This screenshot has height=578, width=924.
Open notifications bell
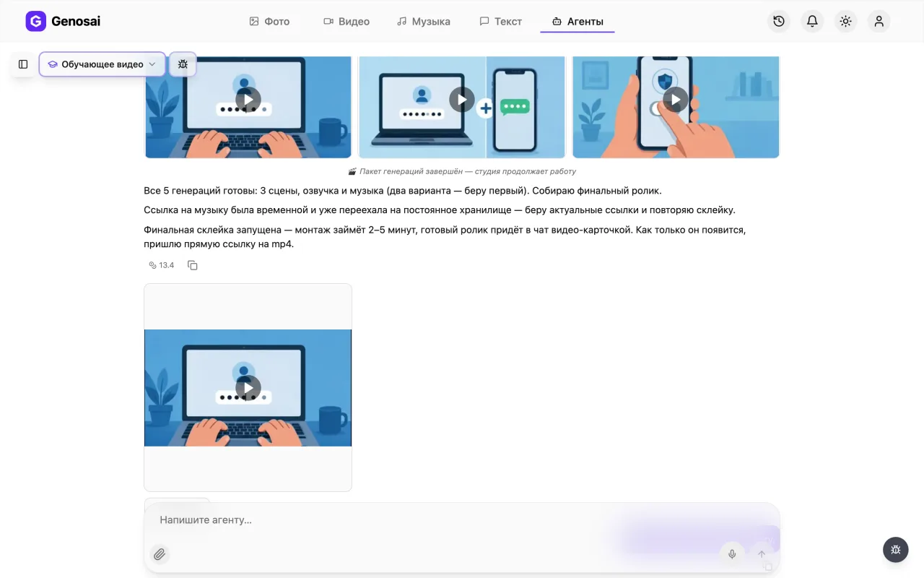pos(812,21)
